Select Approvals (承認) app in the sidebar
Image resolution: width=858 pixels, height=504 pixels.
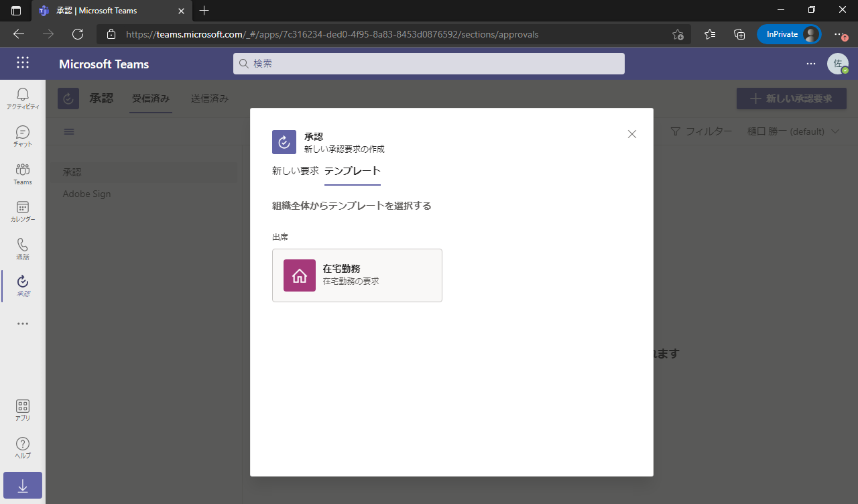pos(23,286)
